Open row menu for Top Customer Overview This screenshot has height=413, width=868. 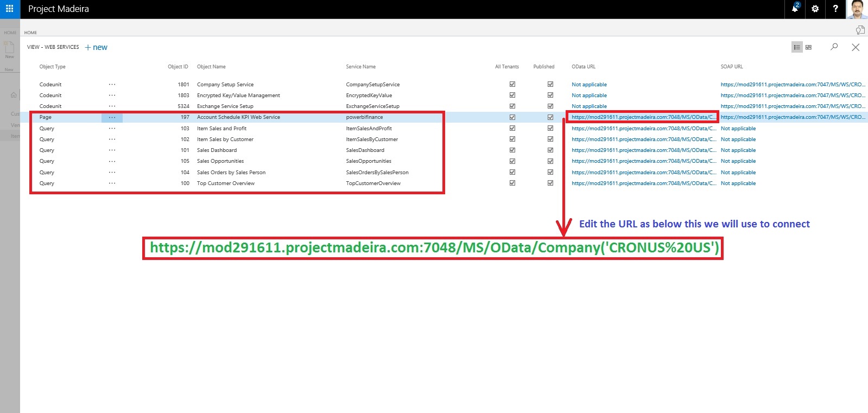coord(112,183)
